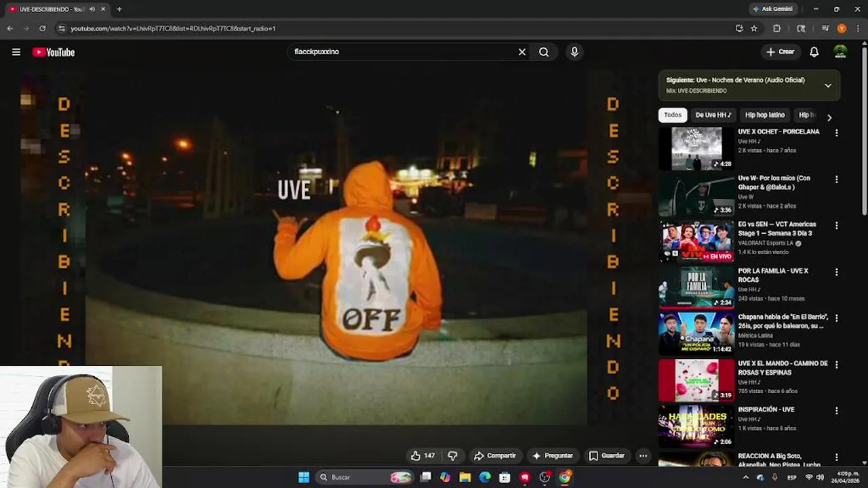This screenshot has height=488, width=868.
Task: Open options for INSPIRACIÓN - UVE
Action: pyautogui.click(x=836, y=411)
